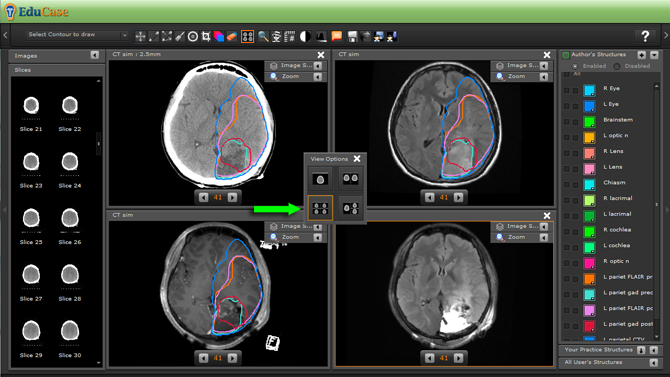
Task: Choose four-image grid layout in View Options
Action: click(x=320, y=208)
